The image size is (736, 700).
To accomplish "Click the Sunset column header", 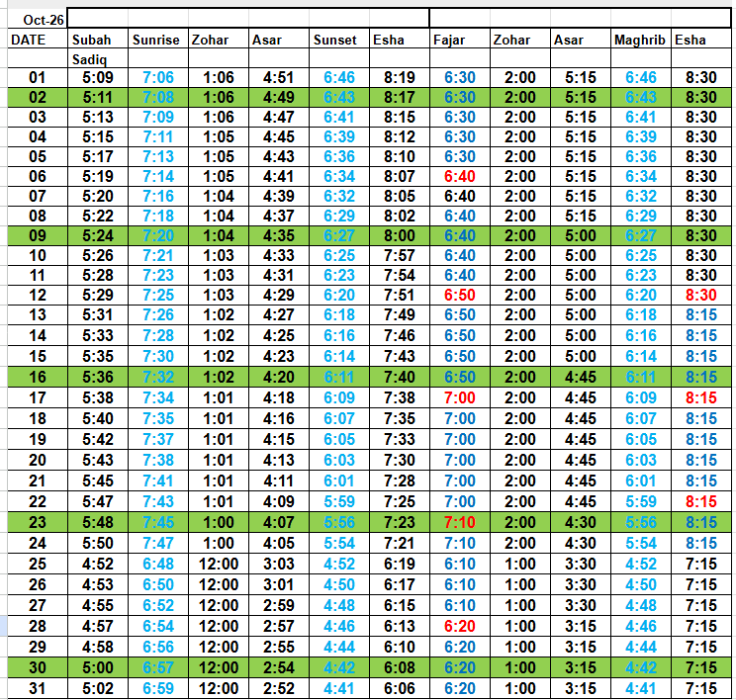I will coord(339,40).
